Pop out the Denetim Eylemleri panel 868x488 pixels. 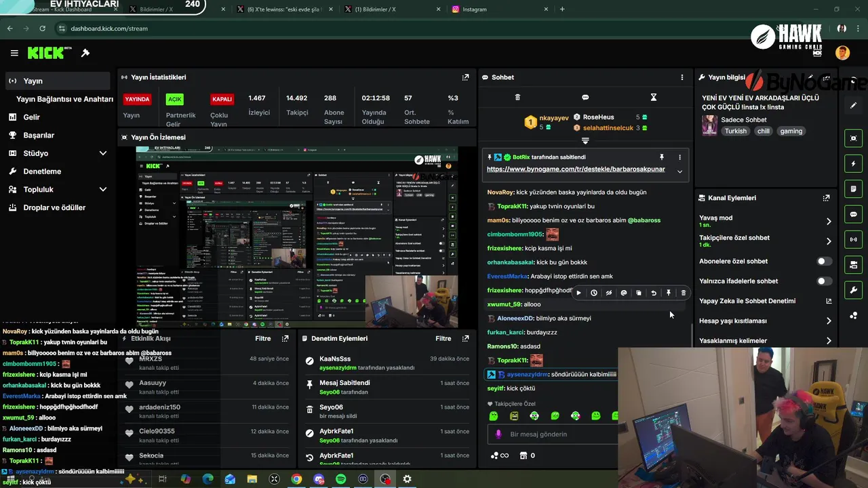465,338
